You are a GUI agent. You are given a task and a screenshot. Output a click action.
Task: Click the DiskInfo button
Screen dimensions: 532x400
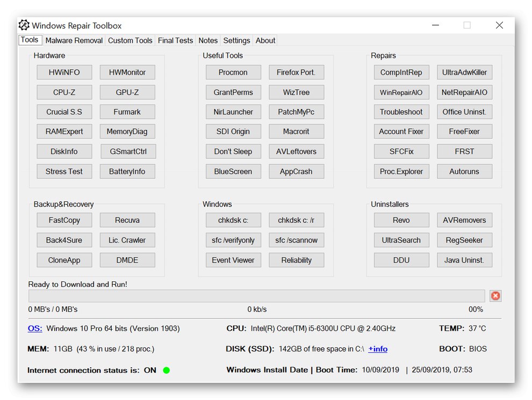[x=64, y=151]
